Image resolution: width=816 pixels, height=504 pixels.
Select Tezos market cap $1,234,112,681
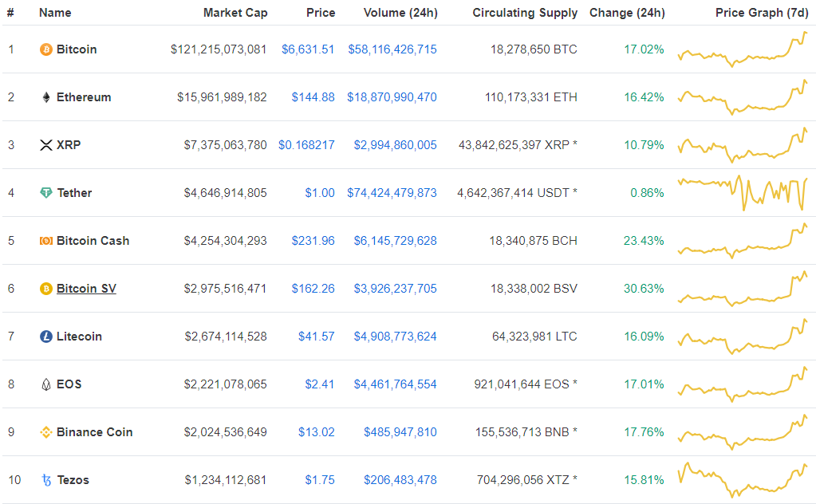point(226,480)
